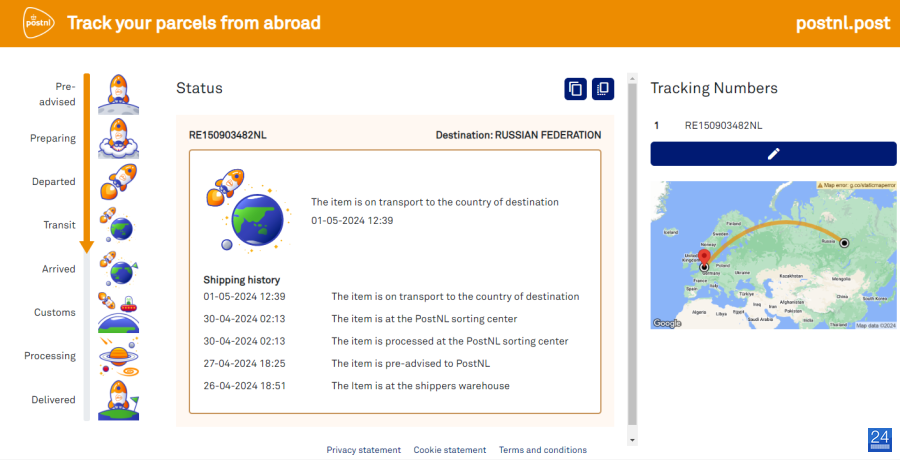Open the Privacy statement link

click(364, 450)
